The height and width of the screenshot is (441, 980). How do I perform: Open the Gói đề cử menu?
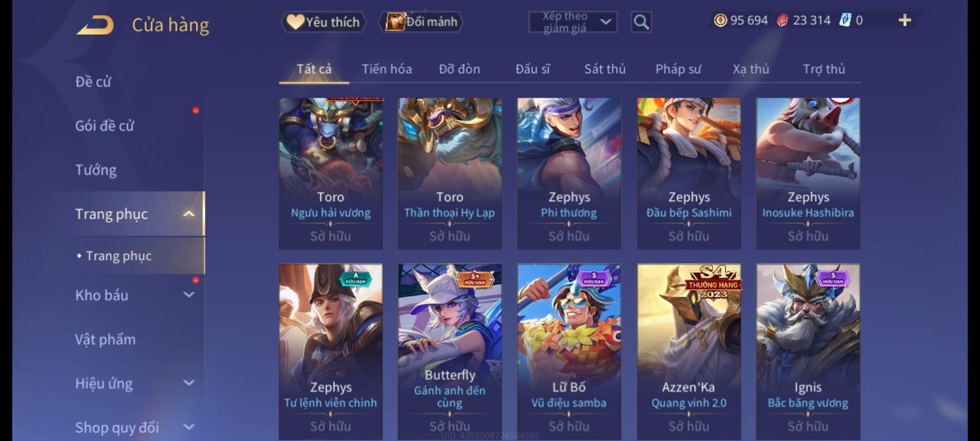coord(105,126)
